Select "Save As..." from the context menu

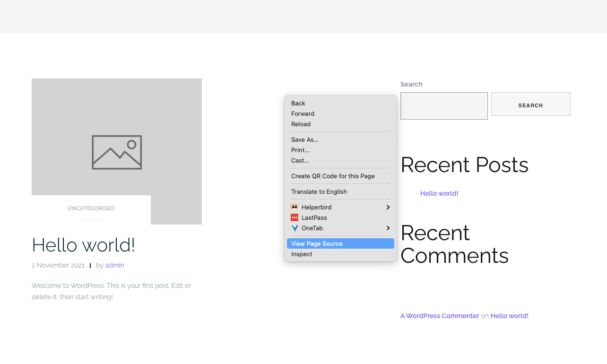tap(305, 139)
